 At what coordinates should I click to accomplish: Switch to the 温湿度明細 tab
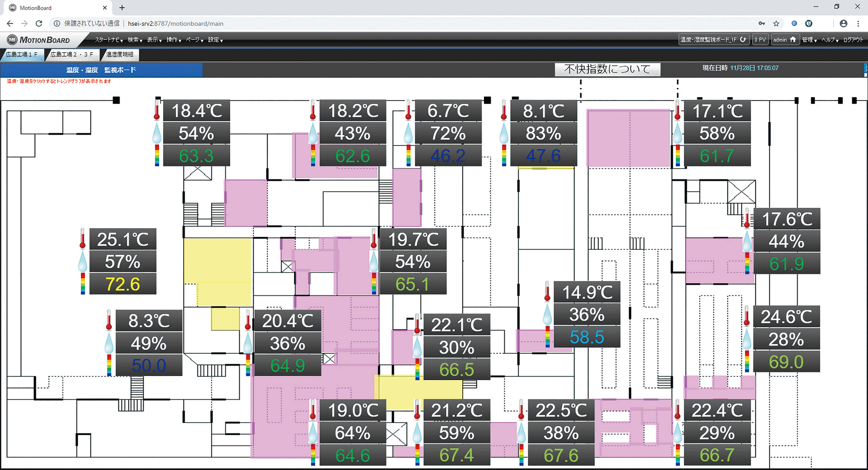pos(120,54)
